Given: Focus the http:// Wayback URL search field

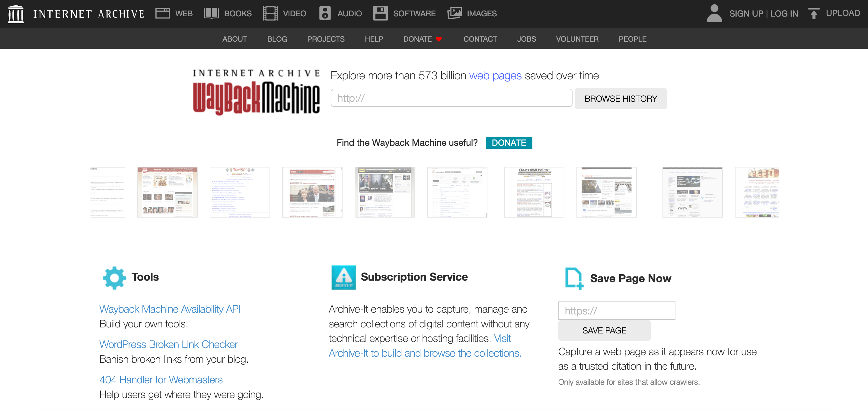Looking at the screenshot, I should click(451, 98).
